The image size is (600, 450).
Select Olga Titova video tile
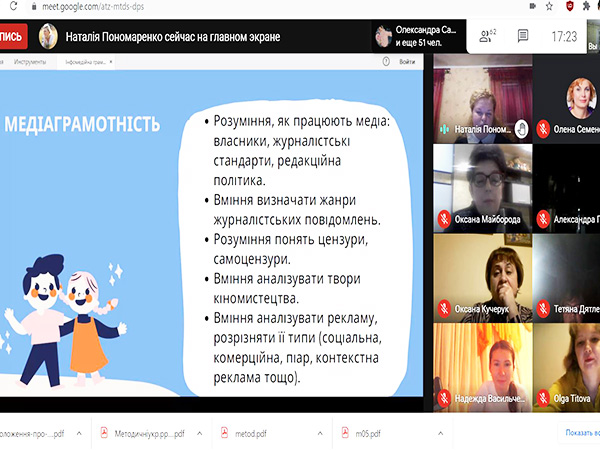[566, 367]
